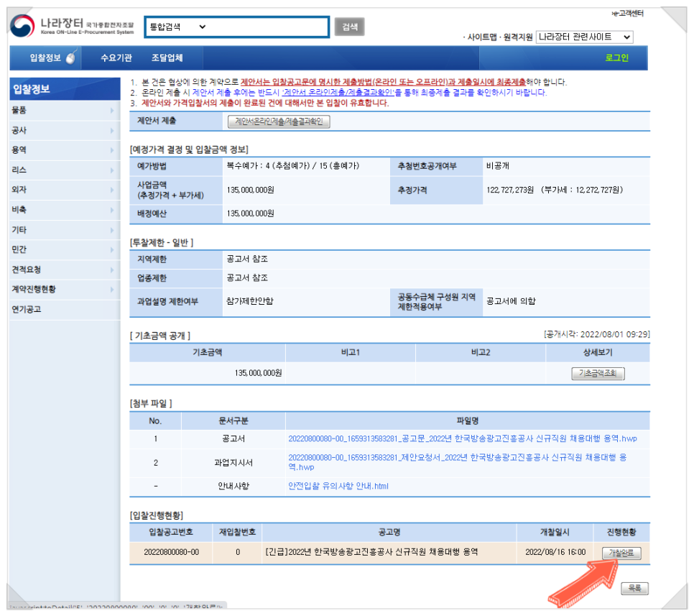694x616 pixels.
Task: Expand the 민간 arrow icon
Action: 112,249
